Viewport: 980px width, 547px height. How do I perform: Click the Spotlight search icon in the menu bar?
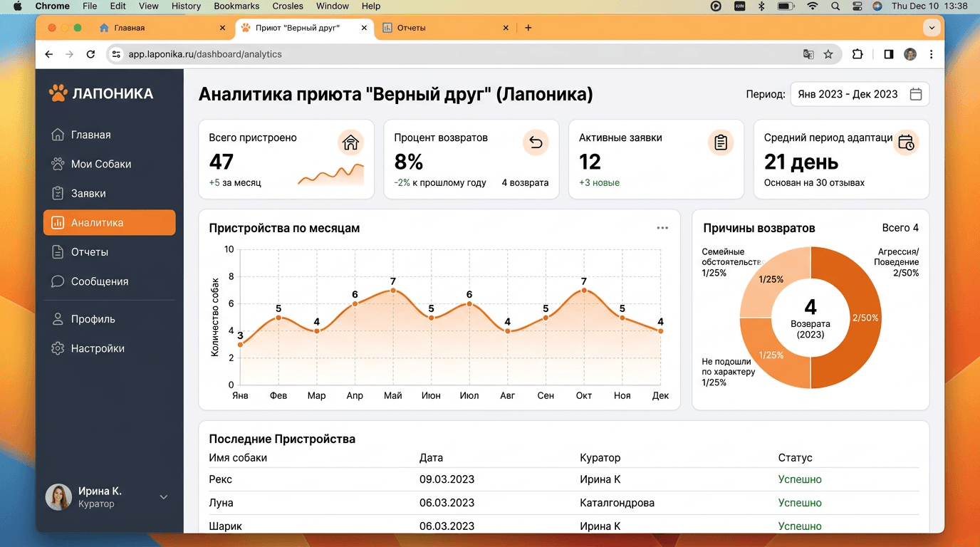pos(835,6)
